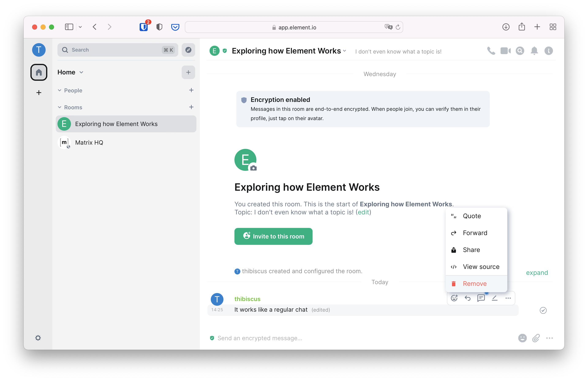Choose Remove in the message menu

[474, 284]
